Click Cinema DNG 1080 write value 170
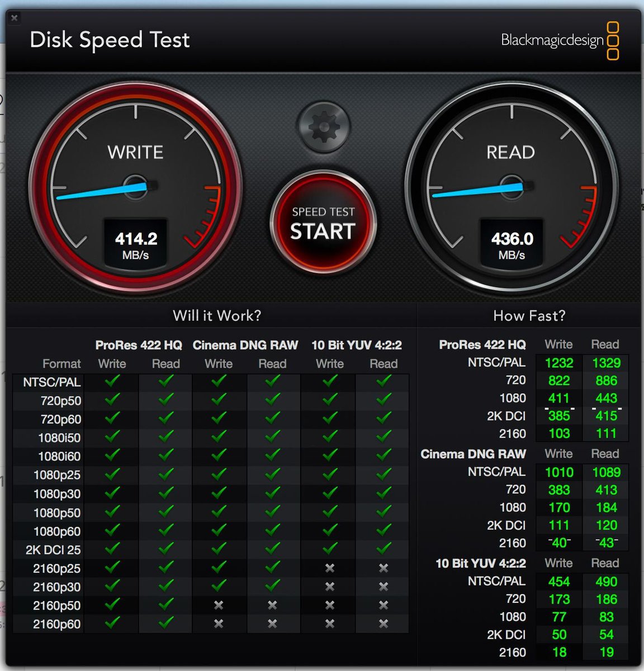 click(x=559, y=508)
